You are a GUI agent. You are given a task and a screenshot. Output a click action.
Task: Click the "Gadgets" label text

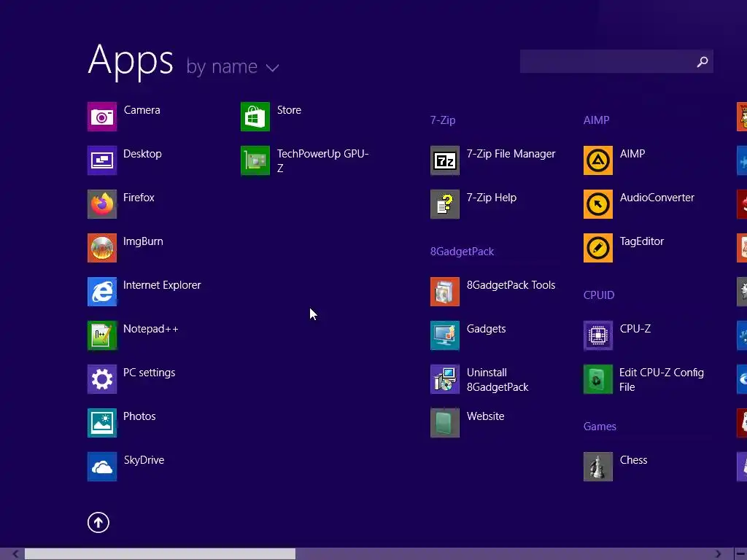pyautogui.click(x=487, y=329)
